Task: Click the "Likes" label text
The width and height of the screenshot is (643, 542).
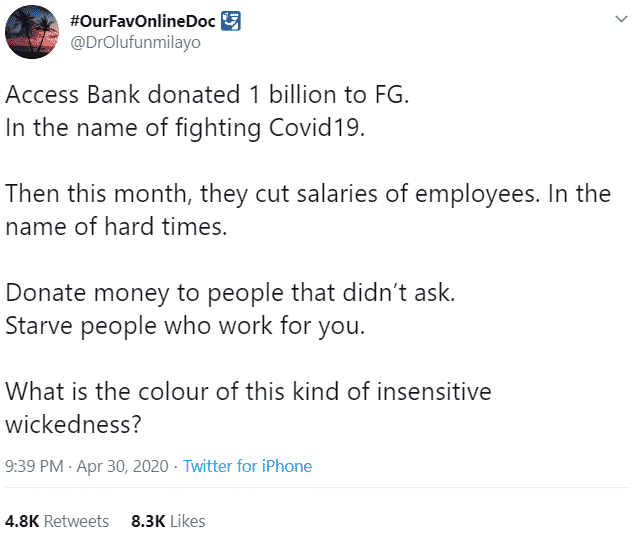Action: tap(187, 521)
